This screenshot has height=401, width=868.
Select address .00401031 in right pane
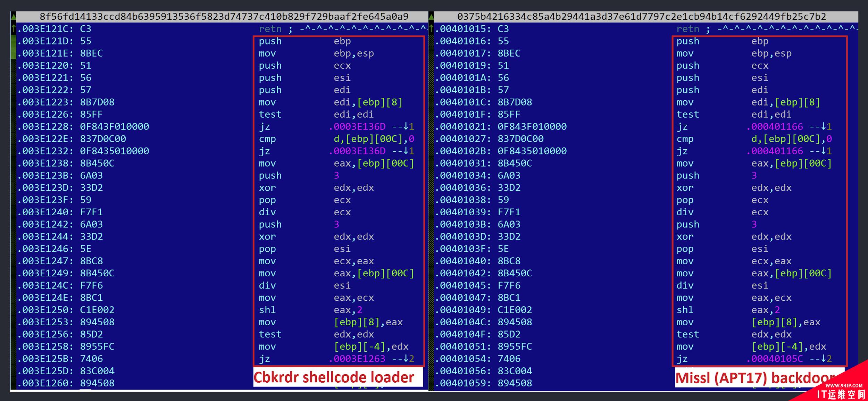(x=463, y=163)
